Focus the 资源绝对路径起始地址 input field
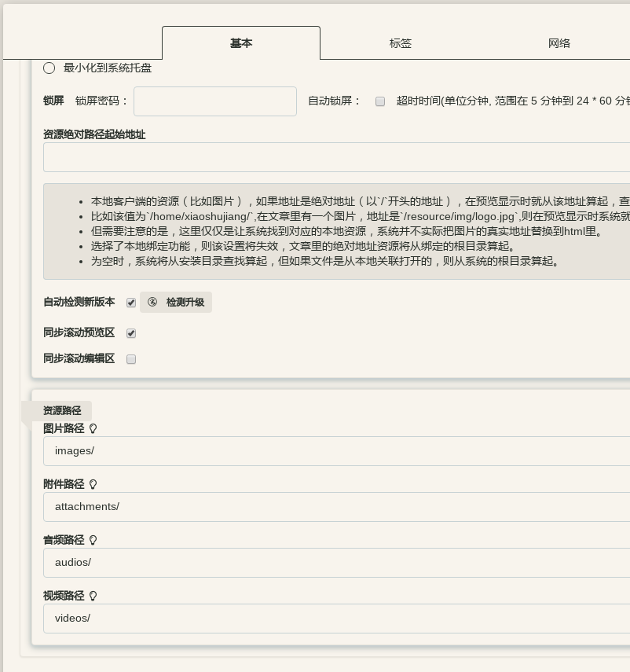The height and width of the screenshot is (672, 630). click(337, 157)
